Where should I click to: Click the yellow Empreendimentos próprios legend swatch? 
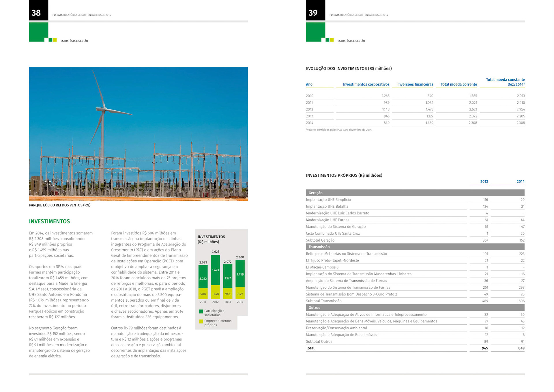(x=201, y=321)
